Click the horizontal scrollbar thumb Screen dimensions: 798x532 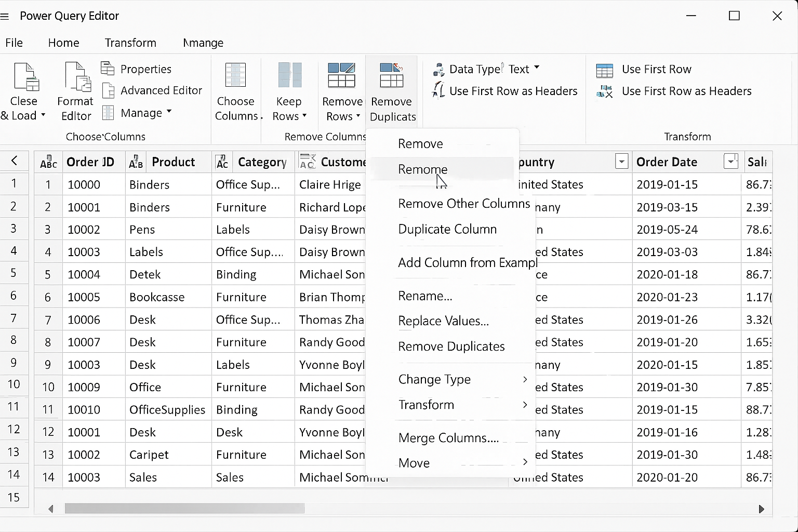tap(184, 509)
